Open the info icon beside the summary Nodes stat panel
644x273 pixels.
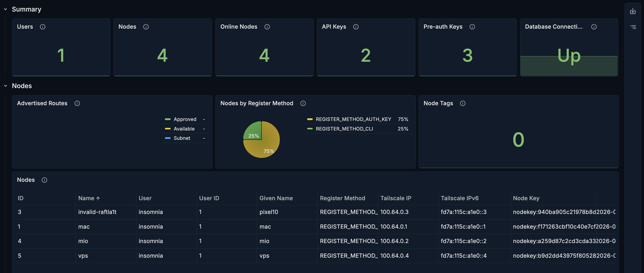146,27
